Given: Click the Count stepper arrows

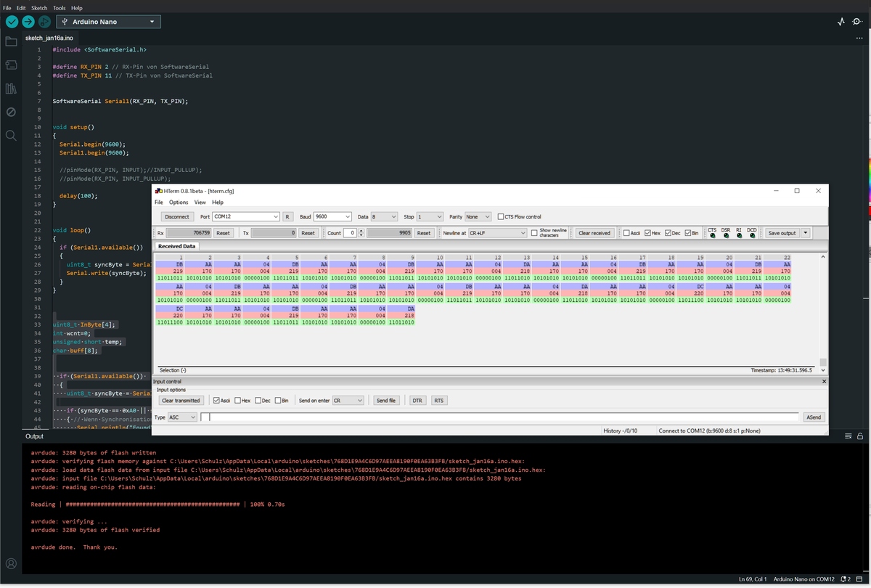Looking at the screenshot, I should point(361,233).
